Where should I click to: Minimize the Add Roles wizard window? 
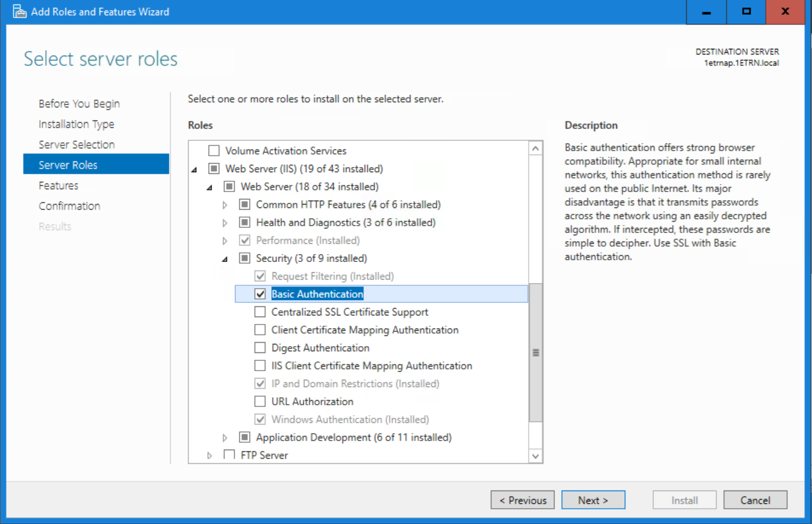click(706, 12)
